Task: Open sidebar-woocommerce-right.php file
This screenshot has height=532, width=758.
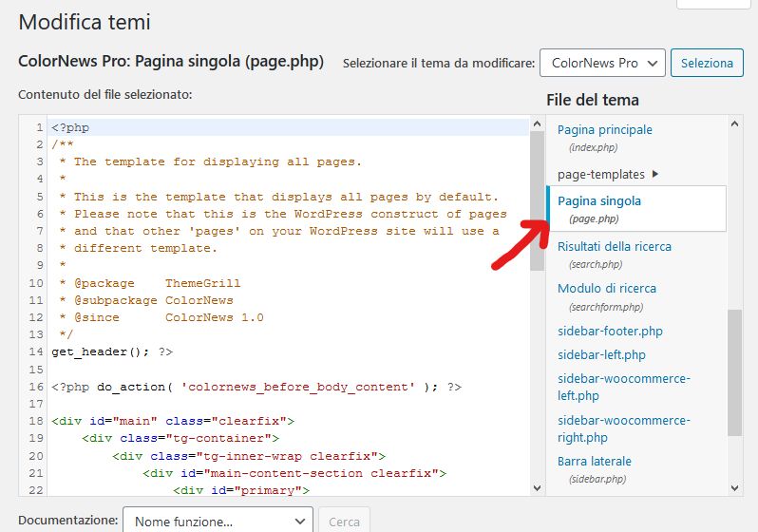Action: pos(624,429)
